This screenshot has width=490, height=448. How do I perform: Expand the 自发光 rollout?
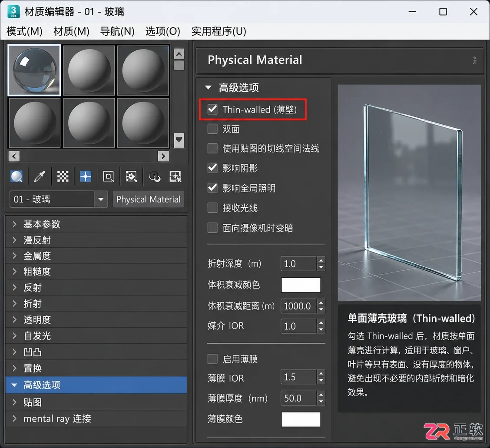96,336
